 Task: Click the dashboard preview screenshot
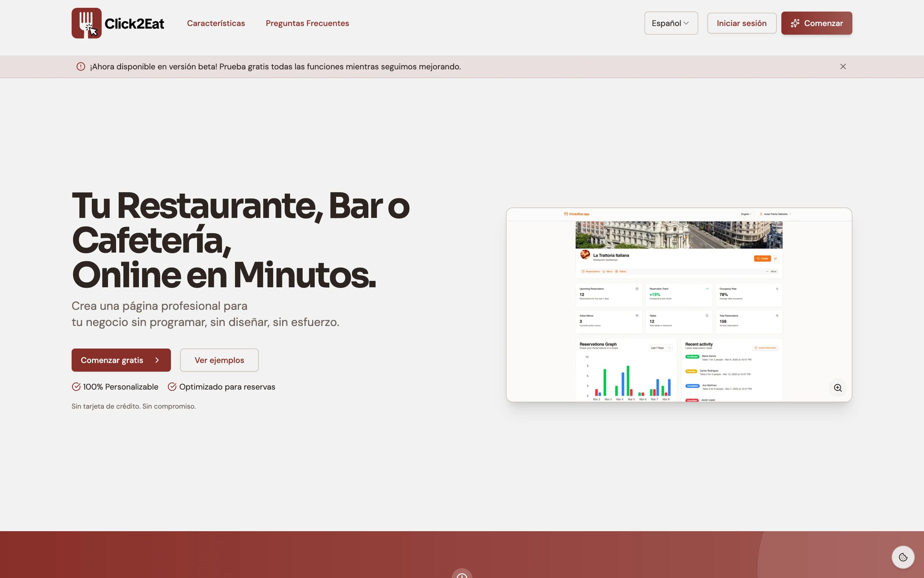tap(679, 305)
